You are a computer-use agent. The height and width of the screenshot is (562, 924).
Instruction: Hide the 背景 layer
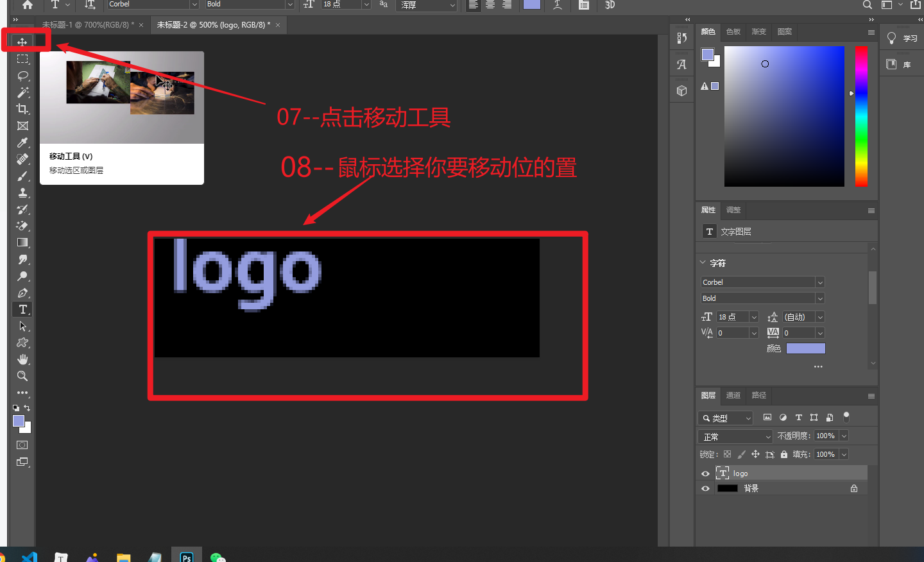click(705, 489)
